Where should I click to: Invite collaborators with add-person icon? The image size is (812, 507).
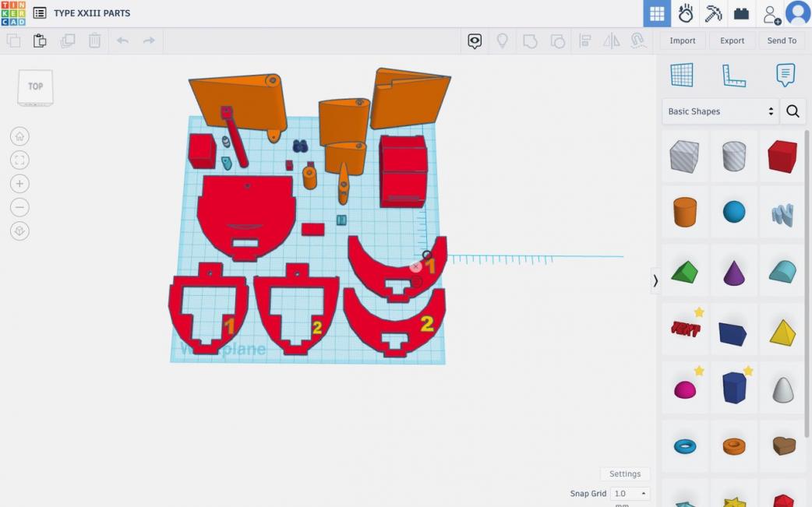(771, 13)
